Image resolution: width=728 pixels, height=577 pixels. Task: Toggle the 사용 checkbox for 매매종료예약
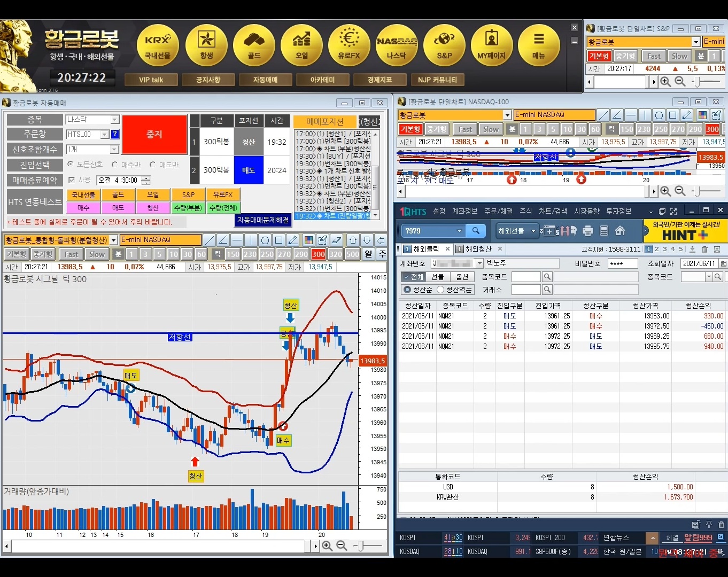click(72, 181)
